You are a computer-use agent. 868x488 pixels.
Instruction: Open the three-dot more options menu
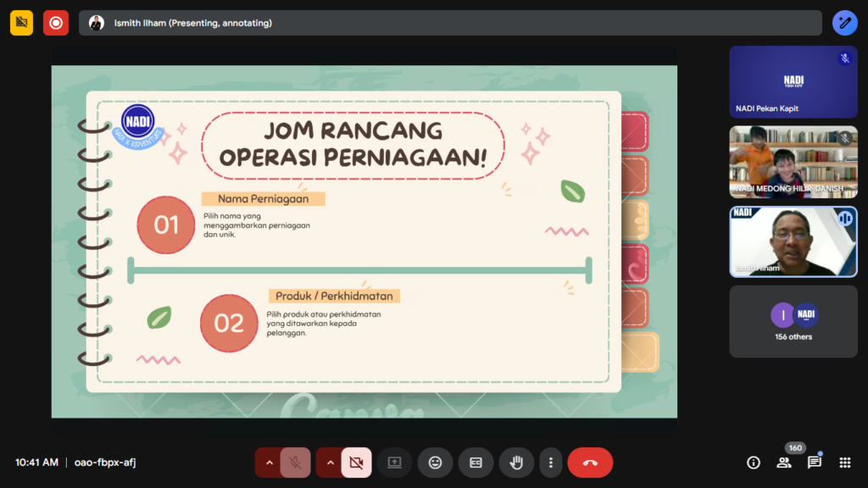(x=551, y=463)
